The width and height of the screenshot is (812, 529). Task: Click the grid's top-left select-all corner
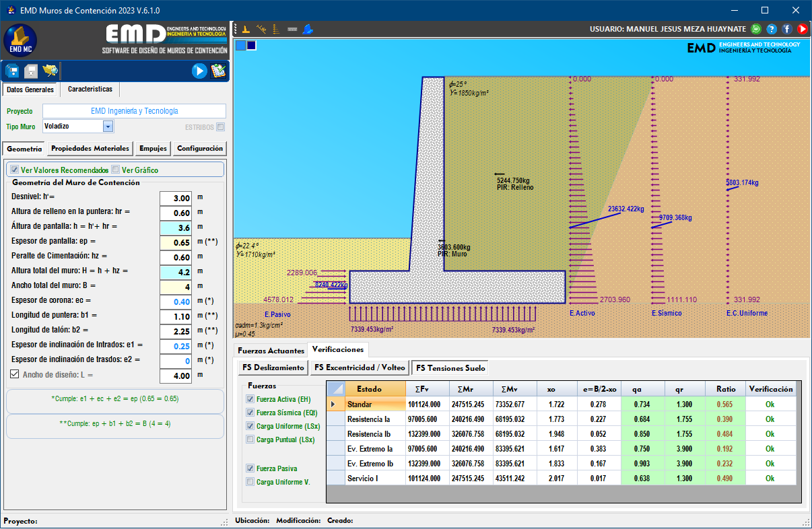[x=335, y=389]
